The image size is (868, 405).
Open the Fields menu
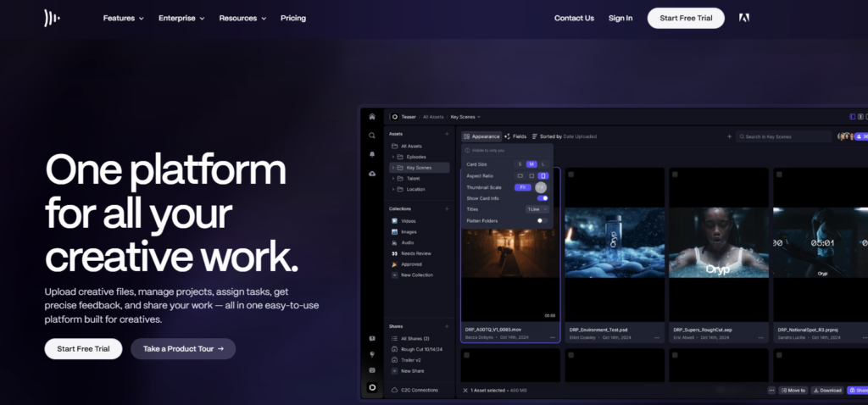(x=515, y=136)
